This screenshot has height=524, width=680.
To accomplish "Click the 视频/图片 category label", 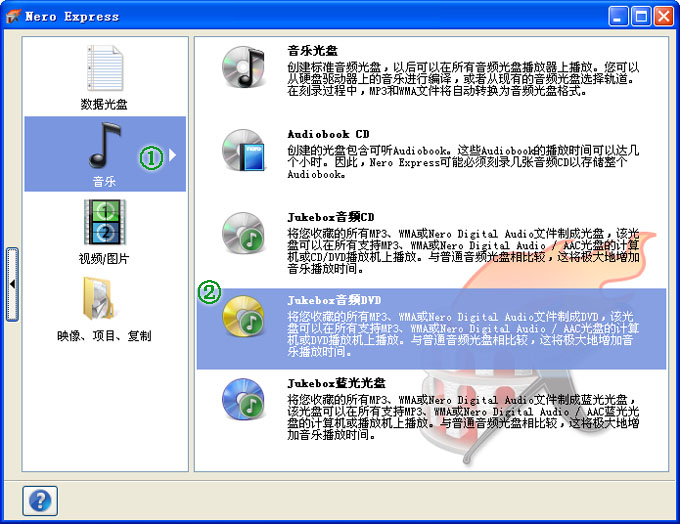I will [x=104, y=258].
